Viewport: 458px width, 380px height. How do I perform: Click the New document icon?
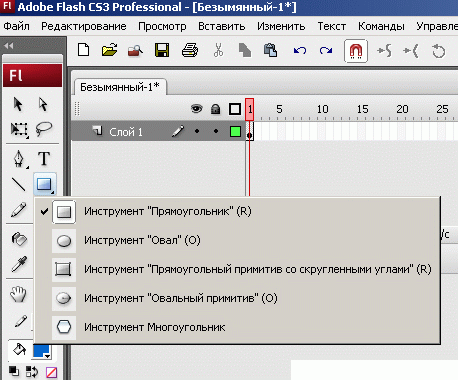pyautogui.click(x=83, y=51)
